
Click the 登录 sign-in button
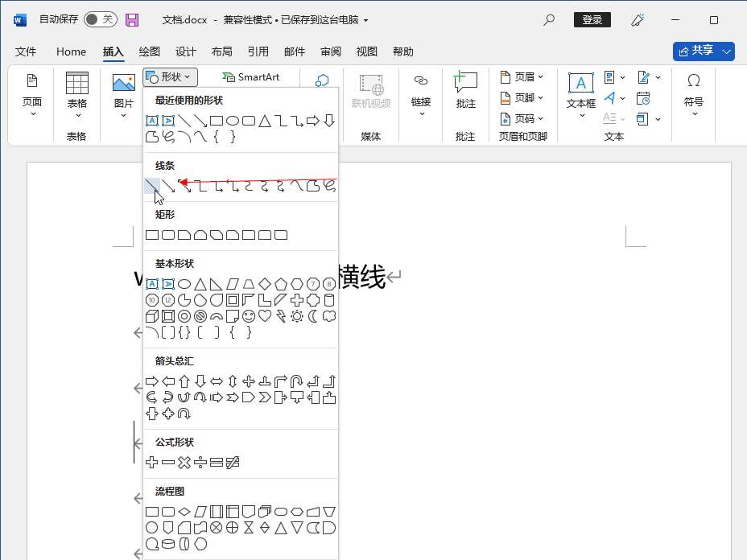(x=592, y=19)
